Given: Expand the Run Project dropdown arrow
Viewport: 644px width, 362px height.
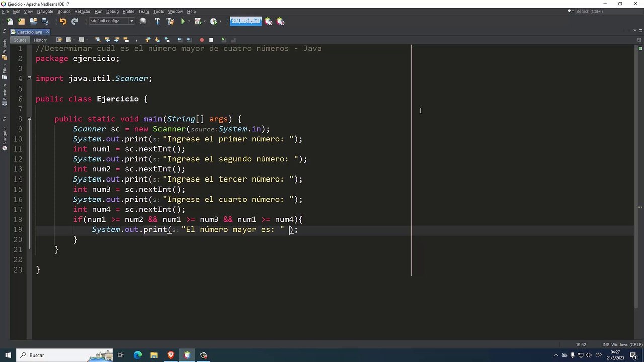Looking at the screenshot, I should pyautogui.click(x=189, y=21).
